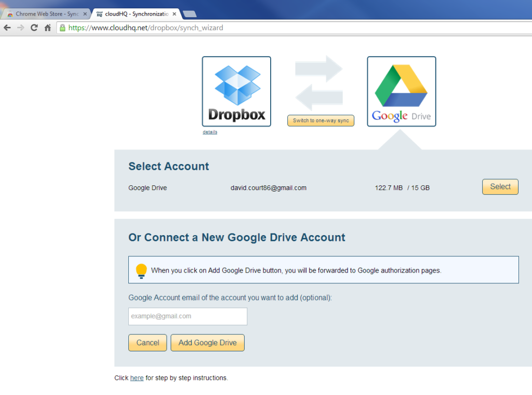This screenshot has width=532, height=395.
Task: Click the Google Drive logo tile
Action: (x=401, y=91)
